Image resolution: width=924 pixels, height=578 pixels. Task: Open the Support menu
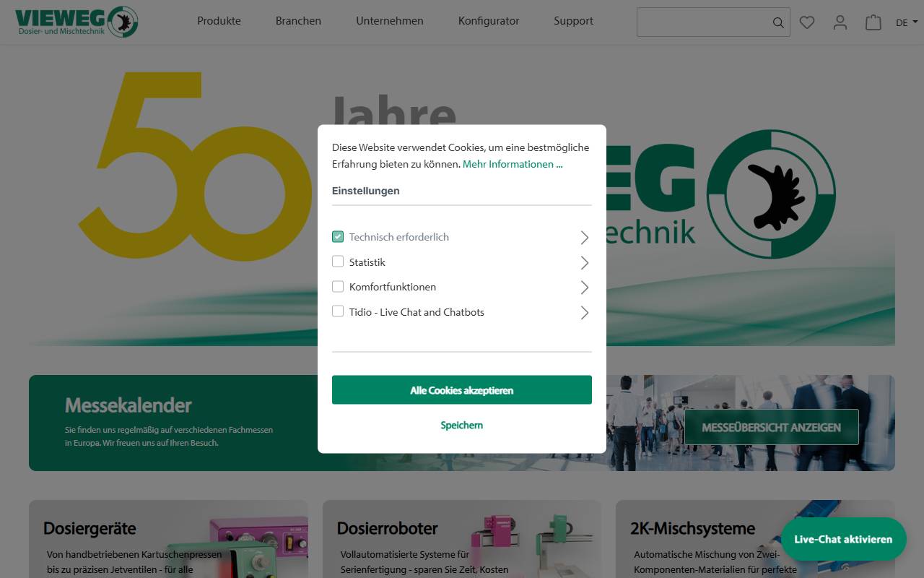point(574,21)
